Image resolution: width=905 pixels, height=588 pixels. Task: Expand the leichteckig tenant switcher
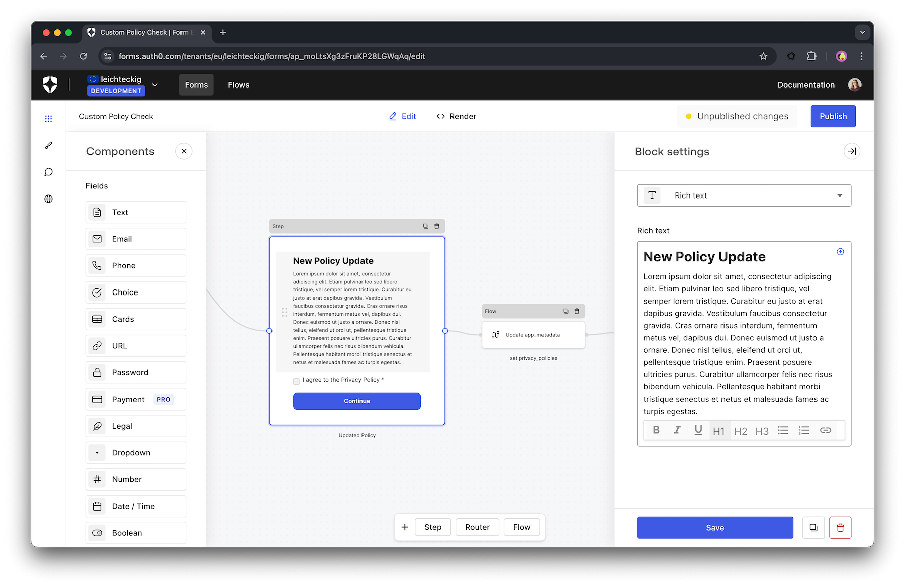(155, 85)
